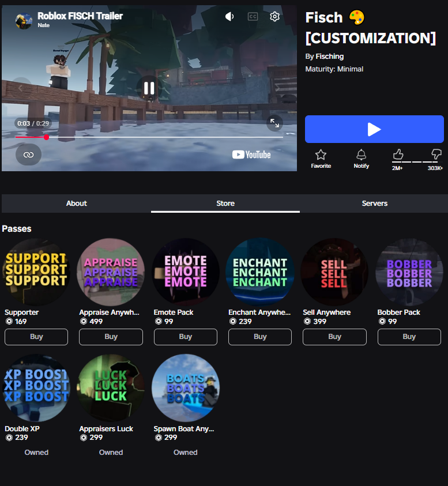Image resolution: width=448 pixels, height=486 pixels.
Task: Open video settings gear
Action: point(274,16)
